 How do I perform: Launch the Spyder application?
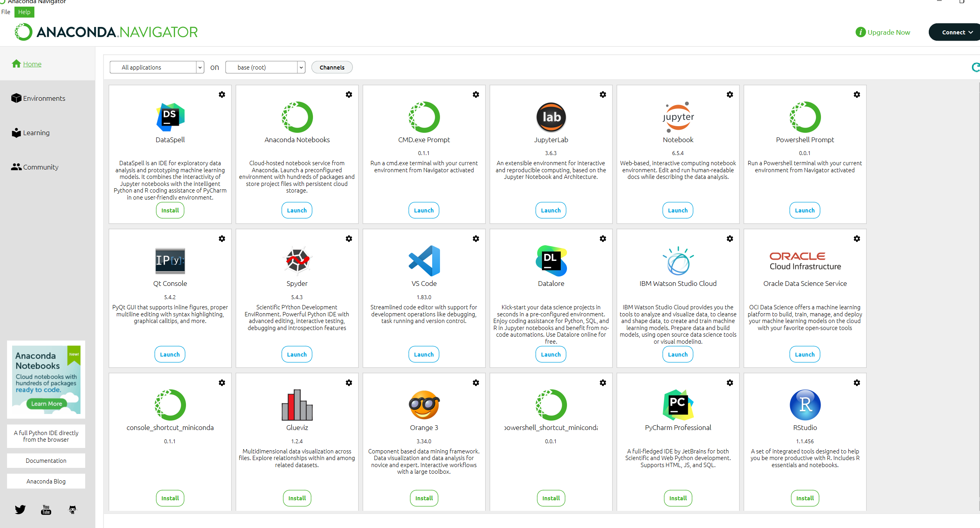coord(297,354)
